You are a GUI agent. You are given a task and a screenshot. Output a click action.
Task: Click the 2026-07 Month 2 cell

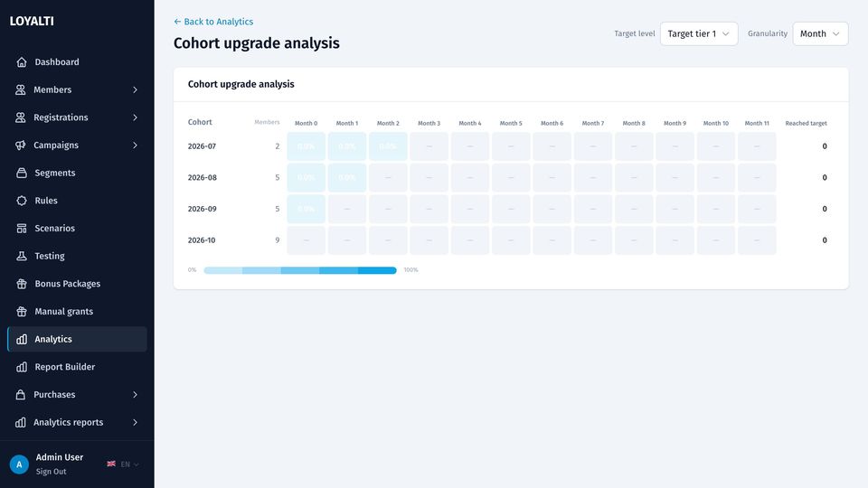pyautogui.click(x=388, y=146)
